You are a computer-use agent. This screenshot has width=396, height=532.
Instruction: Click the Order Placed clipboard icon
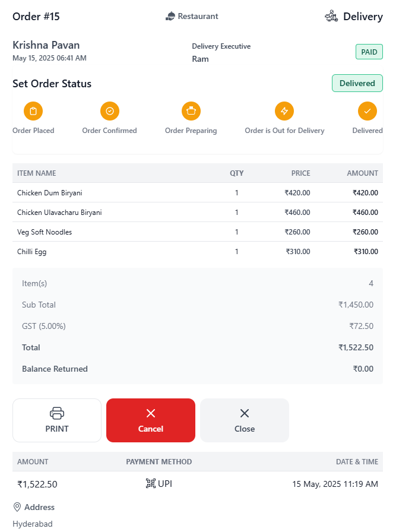point(33,111)
